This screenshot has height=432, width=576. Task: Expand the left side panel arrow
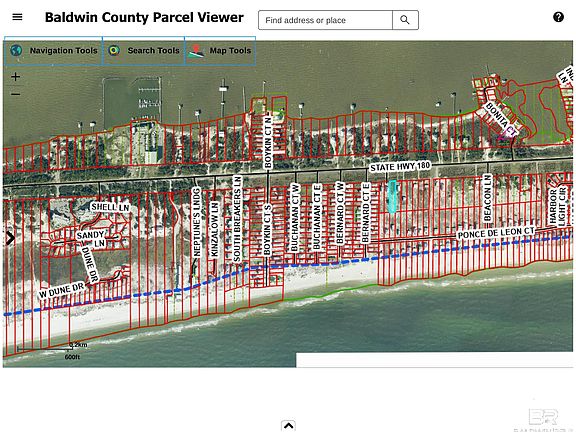10,238
